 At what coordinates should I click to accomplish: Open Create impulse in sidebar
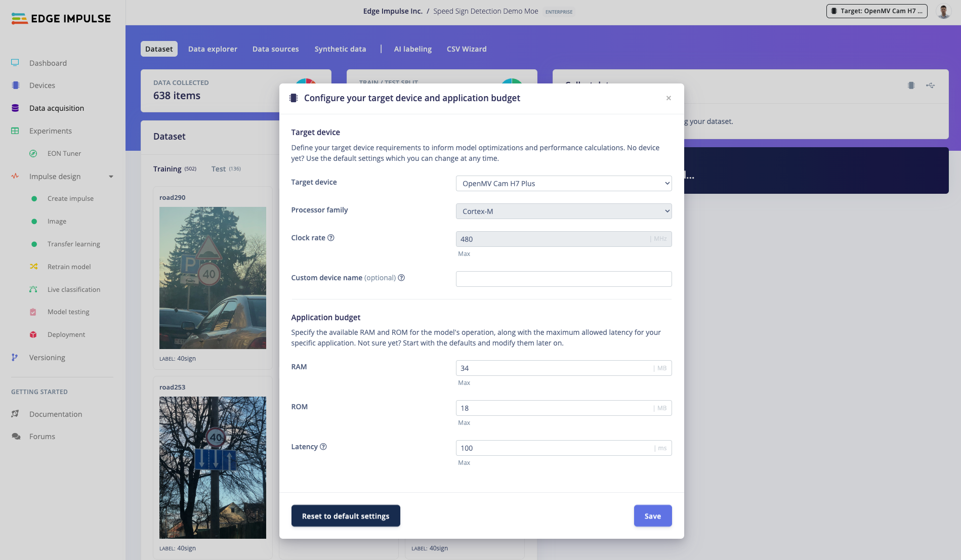click(70, 198)
